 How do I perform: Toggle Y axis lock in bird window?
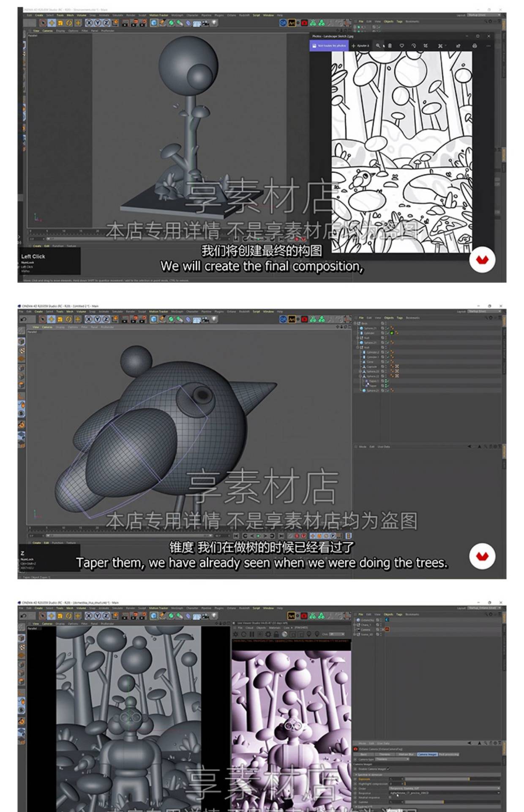click(97, 319)
